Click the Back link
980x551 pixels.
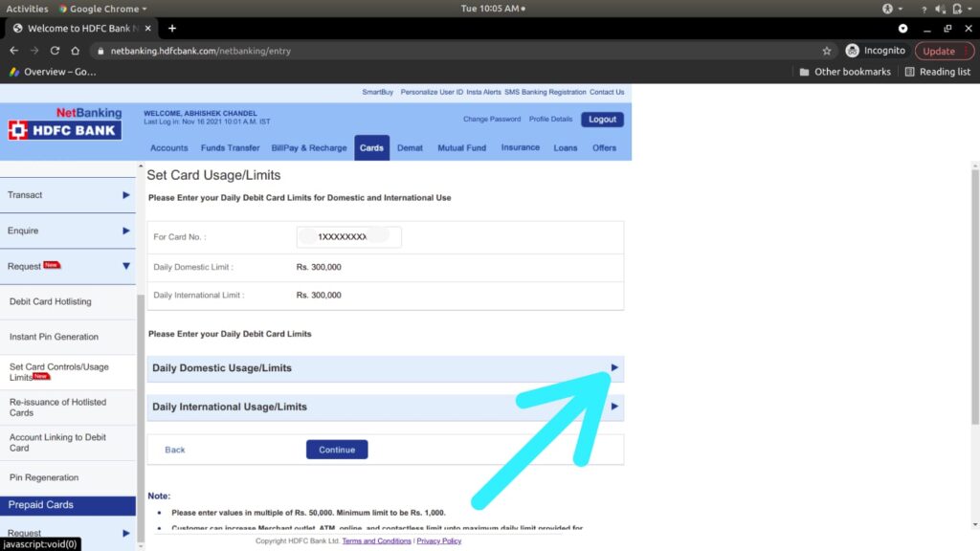175,450
